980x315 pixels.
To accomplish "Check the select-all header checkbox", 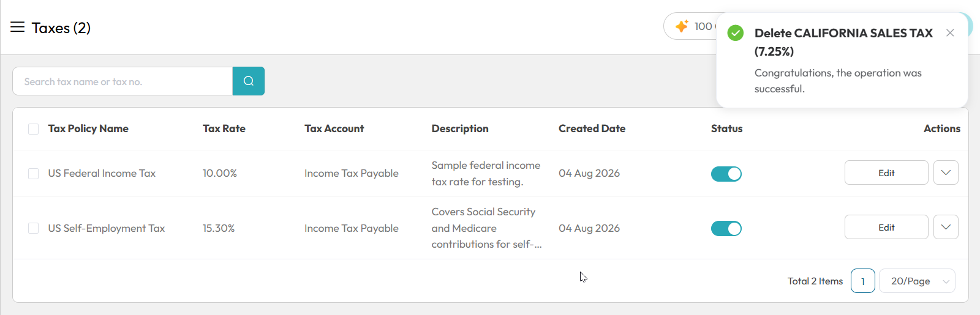I will tap(34, 129).
